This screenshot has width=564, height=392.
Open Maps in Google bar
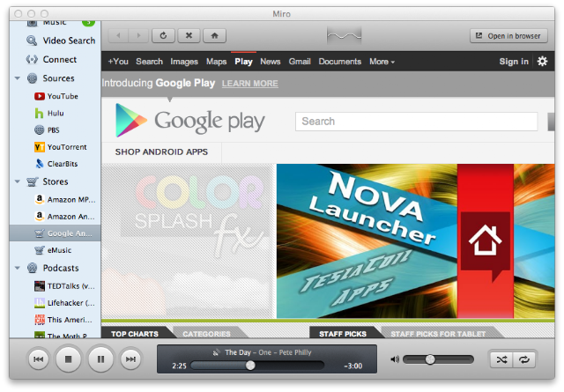click(x=216, y=62)
